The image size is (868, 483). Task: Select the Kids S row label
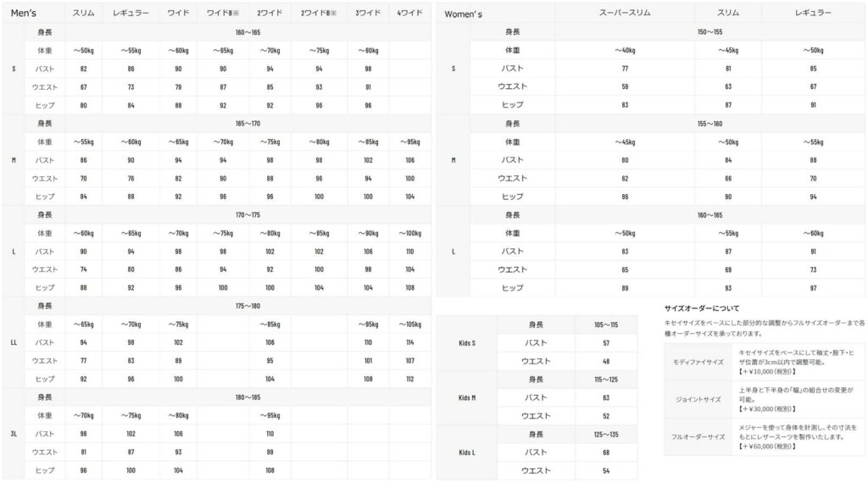tap(466, 342)
